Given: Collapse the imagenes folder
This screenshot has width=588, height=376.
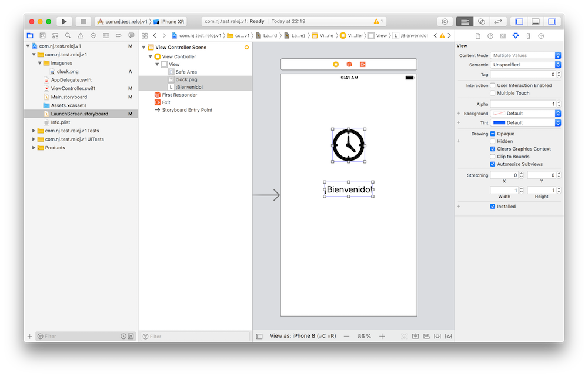Looking at the screenshot, I should pyautogui.click(x=40, y=63).
